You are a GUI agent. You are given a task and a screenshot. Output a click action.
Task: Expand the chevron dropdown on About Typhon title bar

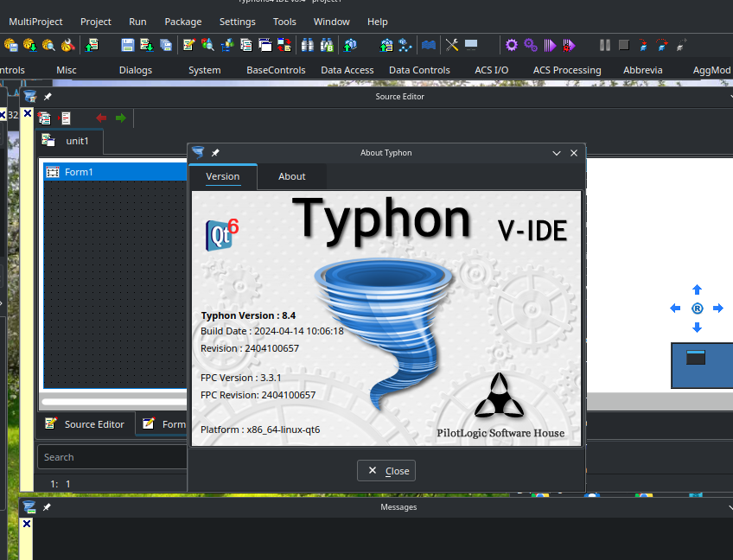(557, 153)
